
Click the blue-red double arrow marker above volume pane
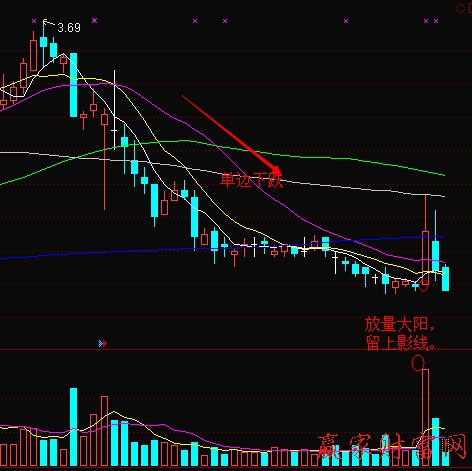tap(103, 343)
